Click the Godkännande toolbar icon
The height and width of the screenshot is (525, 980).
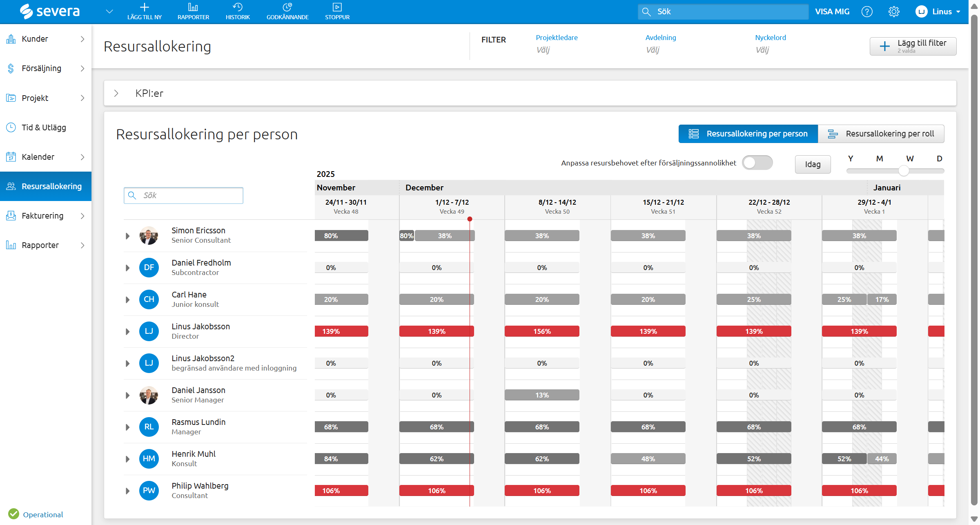coord(287,7)
